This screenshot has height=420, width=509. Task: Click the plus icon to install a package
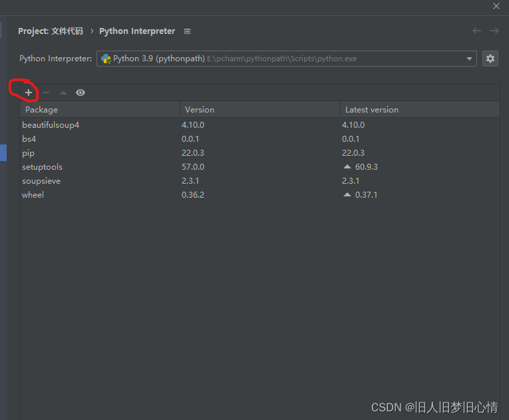[x=29, y=93]
